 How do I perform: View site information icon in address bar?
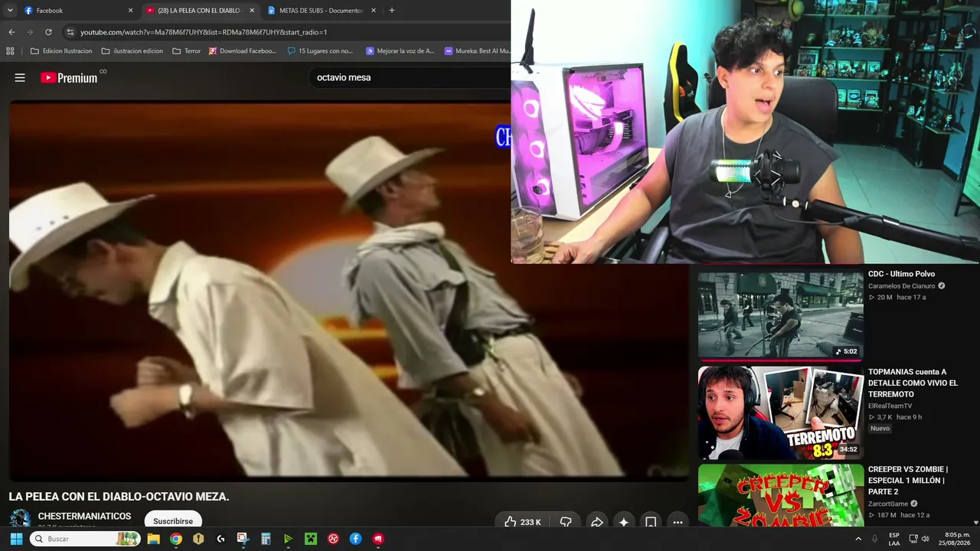[x=70, y=32]
